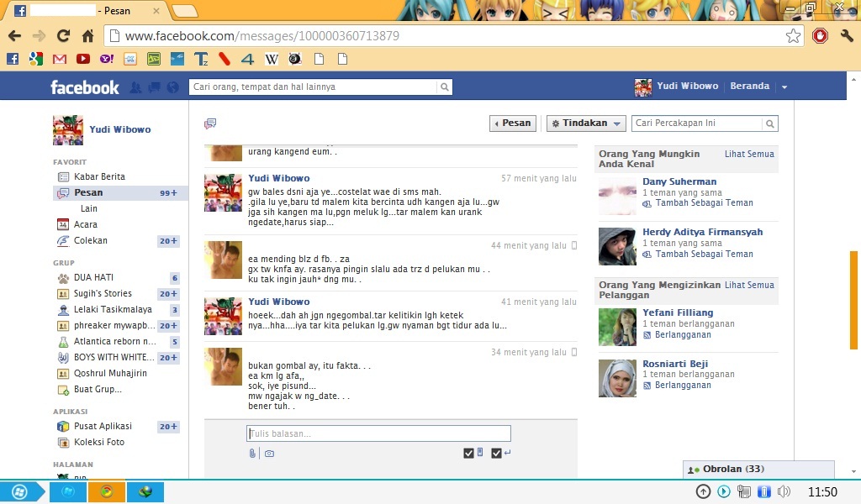Open the network icon in system tray

click(744, 491)
